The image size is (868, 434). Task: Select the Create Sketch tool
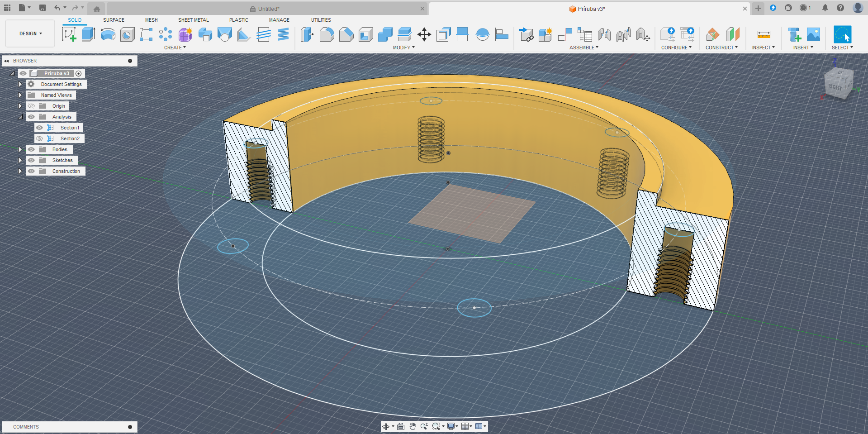coord(69,34)
